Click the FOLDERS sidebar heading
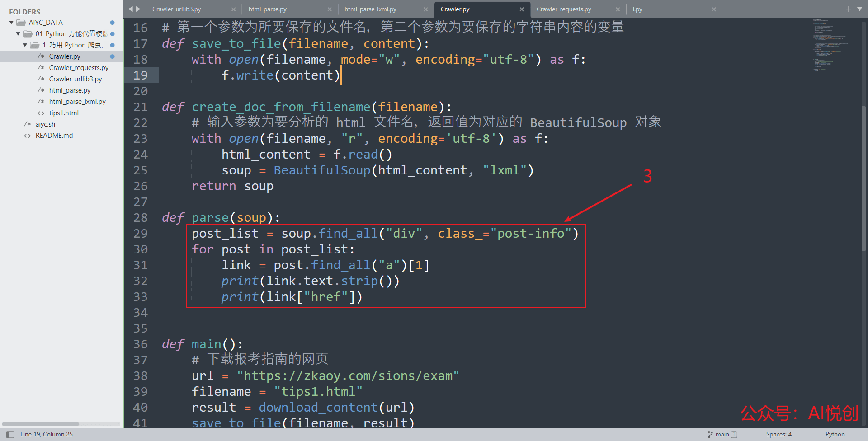The width and height of the screenshot is (868, 441). (x=25, y=12)
